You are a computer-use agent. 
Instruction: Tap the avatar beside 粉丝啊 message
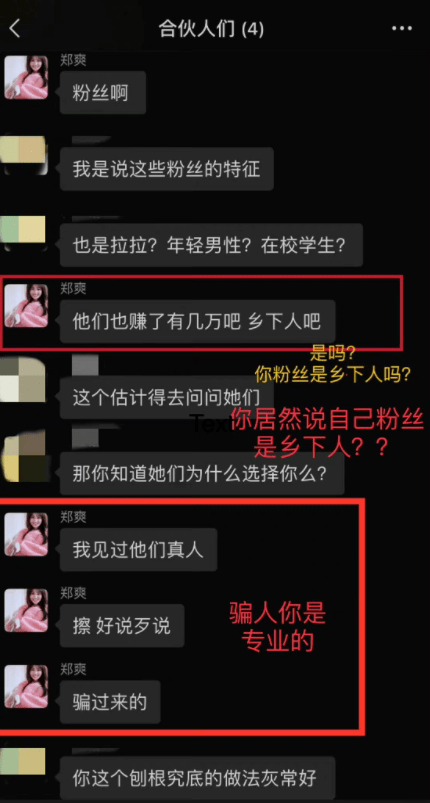[x=26, y=77]
